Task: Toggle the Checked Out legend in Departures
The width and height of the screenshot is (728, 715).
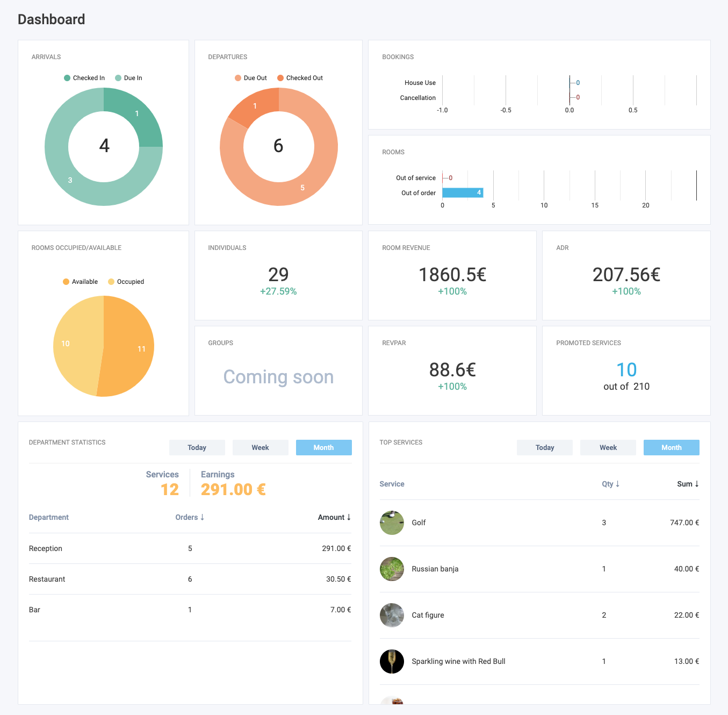Action: 300,78
